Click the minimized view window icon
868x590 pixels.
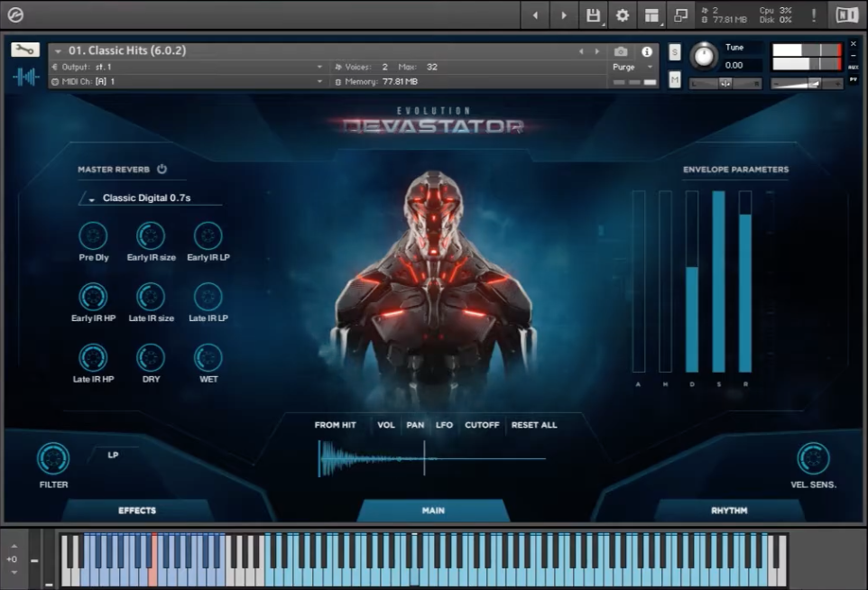681,15
